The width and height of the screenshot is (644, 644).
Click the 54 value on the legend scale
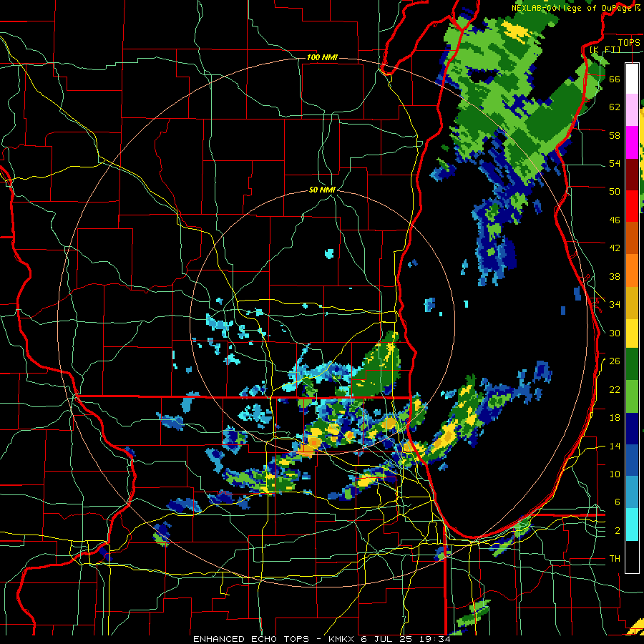point(615,163)
